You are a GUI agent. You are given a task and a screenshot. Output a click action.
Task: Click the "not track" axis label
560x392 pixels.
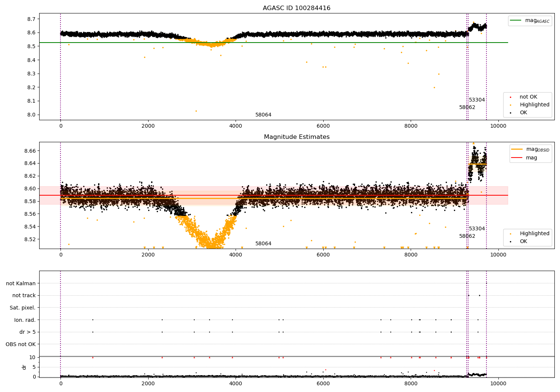point(24,295)
